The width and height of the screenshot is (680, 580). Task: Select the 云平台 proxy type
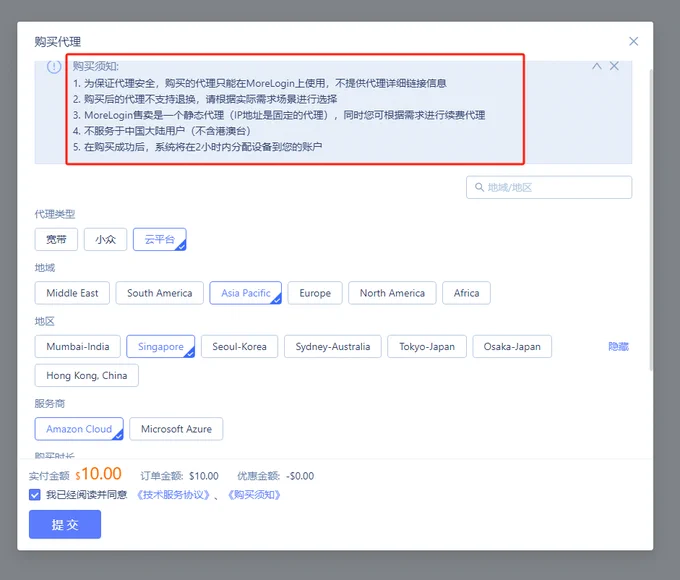click(x=160, y=239)
